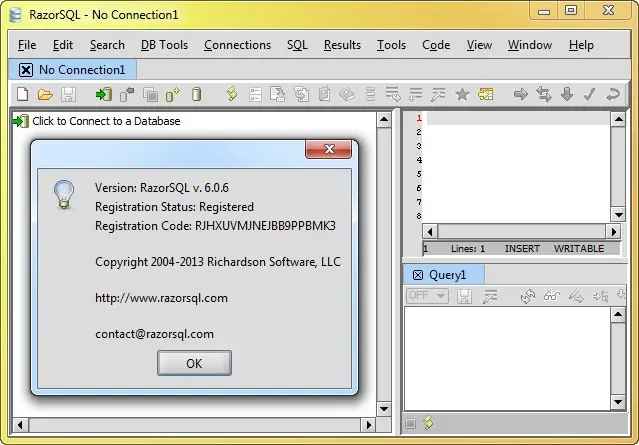Click the INSERT mode status indicator
This screenshot has width=639, height=445.
coord(522,249)
